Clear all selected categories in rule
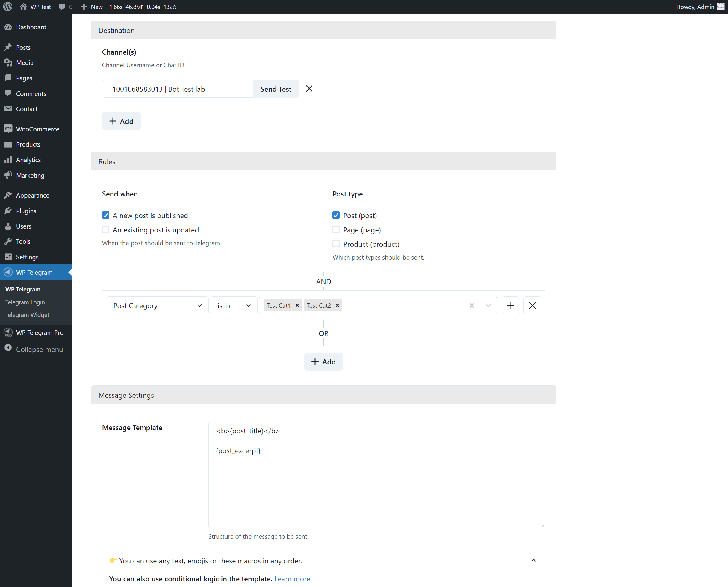 pyautogui.click(x=471, y=305)
